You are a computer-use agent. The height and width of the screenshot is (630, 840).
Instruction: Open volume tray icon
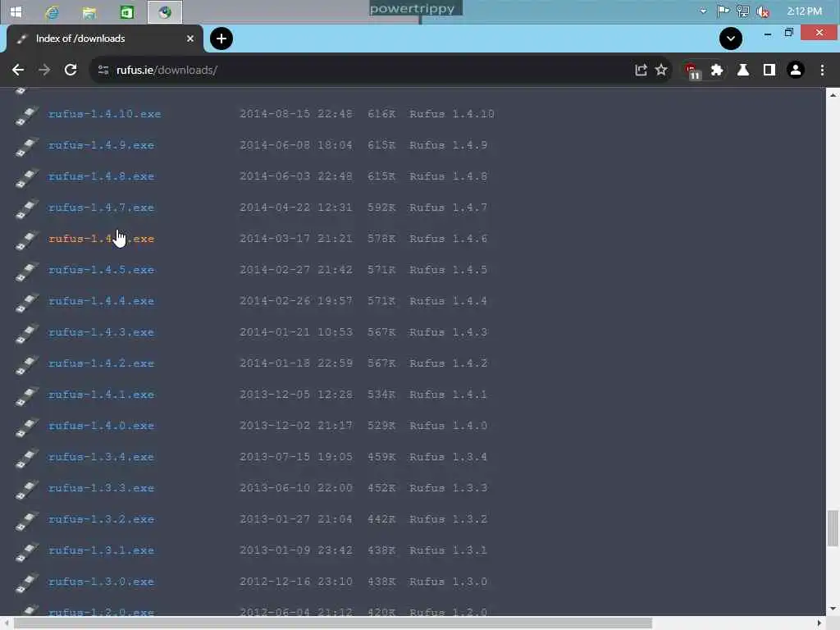(x=763, y=11)
